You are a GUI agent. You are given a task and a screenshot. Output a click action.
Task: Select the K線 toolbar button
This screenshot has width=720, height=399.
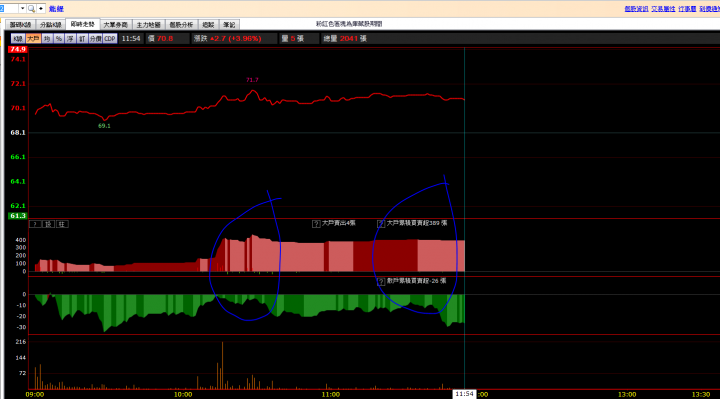[x=17, y=39]
